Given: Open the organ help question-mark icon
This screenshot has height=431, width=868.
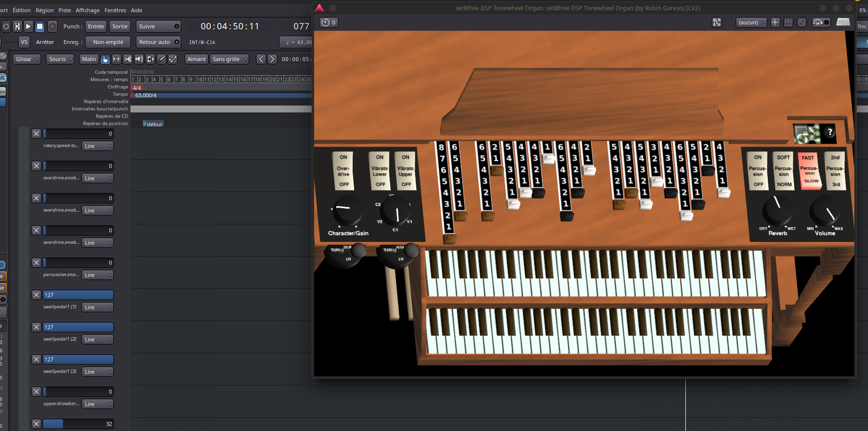Looking at the screenshot, I should click(829, 132).
